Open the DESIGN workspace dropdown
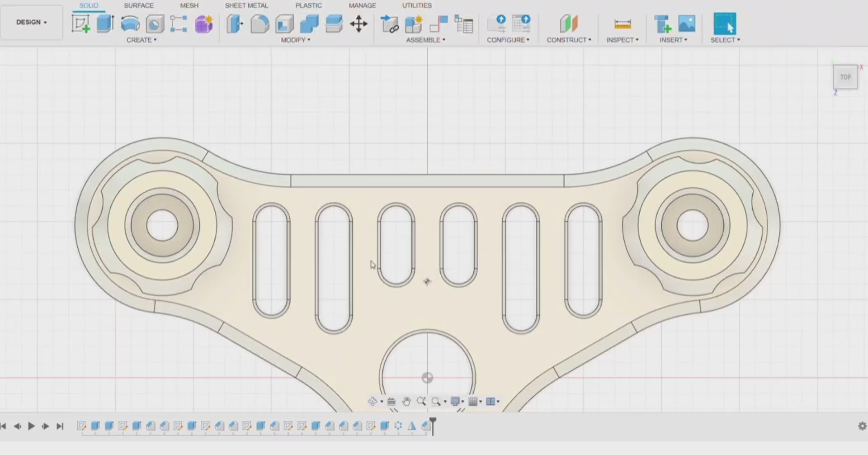Screen dimensions: 868x455 coord(31,22)
